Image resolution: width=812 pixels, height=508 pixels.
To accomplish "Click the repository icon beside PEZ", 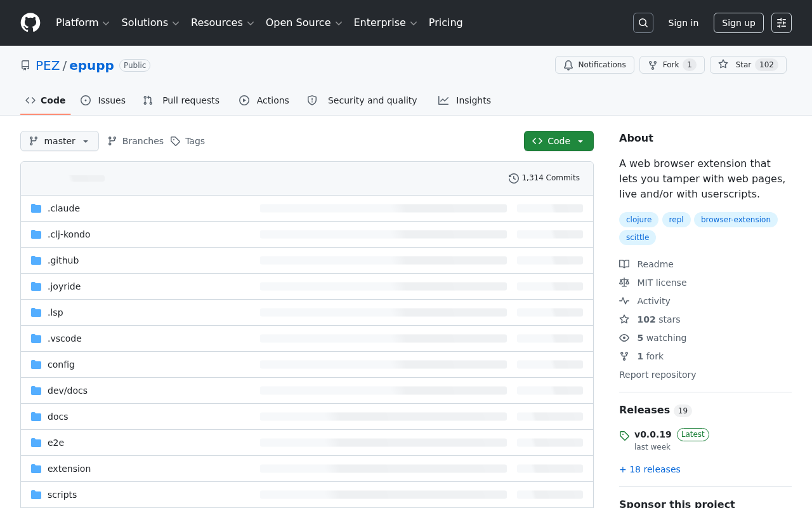I will point(25,65).
